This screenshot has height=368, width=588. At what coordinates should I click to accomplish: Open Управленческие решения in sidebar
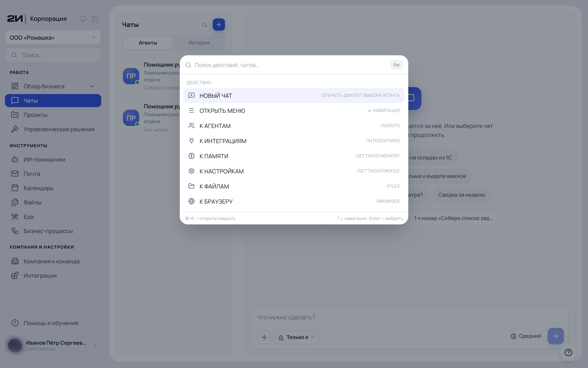(x=53, y=129)
